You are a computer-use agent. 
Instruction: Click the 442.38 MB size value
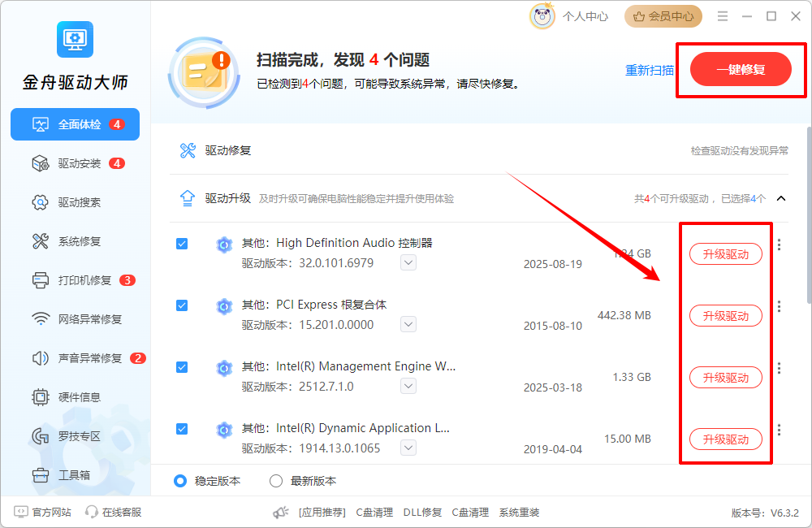coord(624,315)
